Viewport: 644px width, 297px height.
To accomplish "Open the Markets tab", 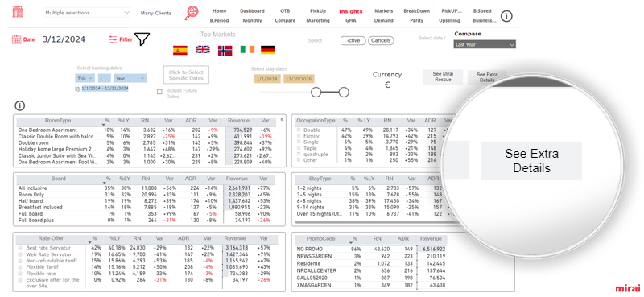I will (x=384, y=11).
